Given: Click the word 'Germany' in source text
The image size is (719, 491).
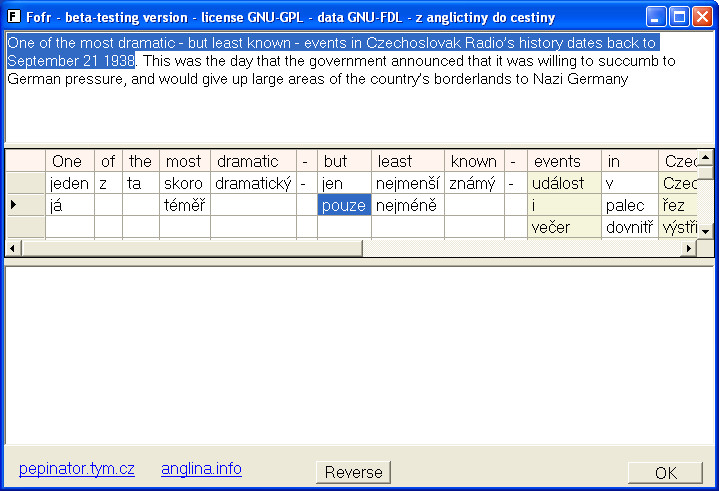Looking at the screenshot, I should [x=597, y=79].
